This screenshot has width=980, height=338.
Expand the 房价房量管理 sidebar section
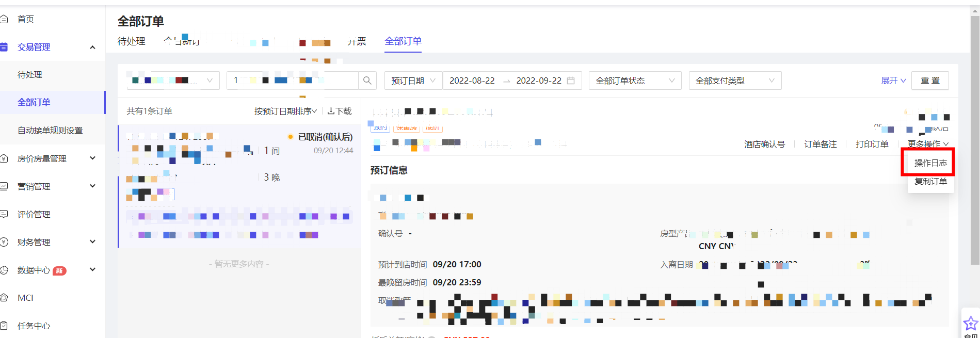tap(92, 158)
